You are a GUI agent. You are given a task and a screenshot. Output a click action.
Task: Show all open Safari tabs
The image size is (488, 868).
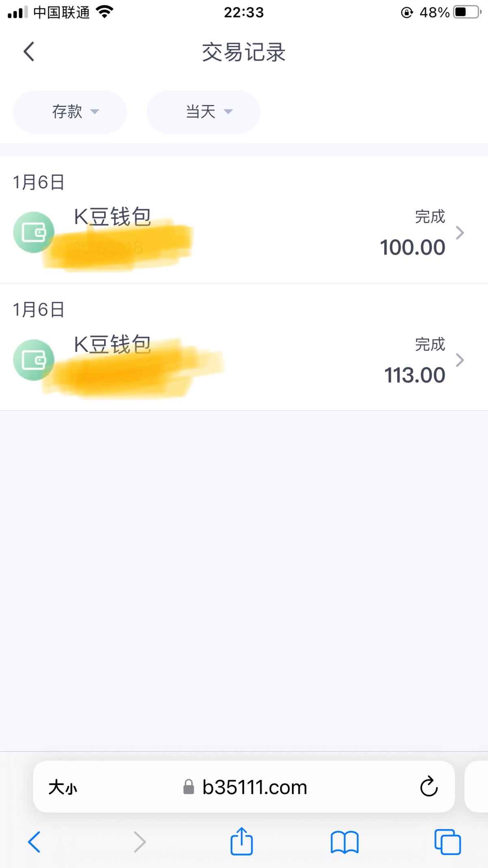(x=447, y=842)
